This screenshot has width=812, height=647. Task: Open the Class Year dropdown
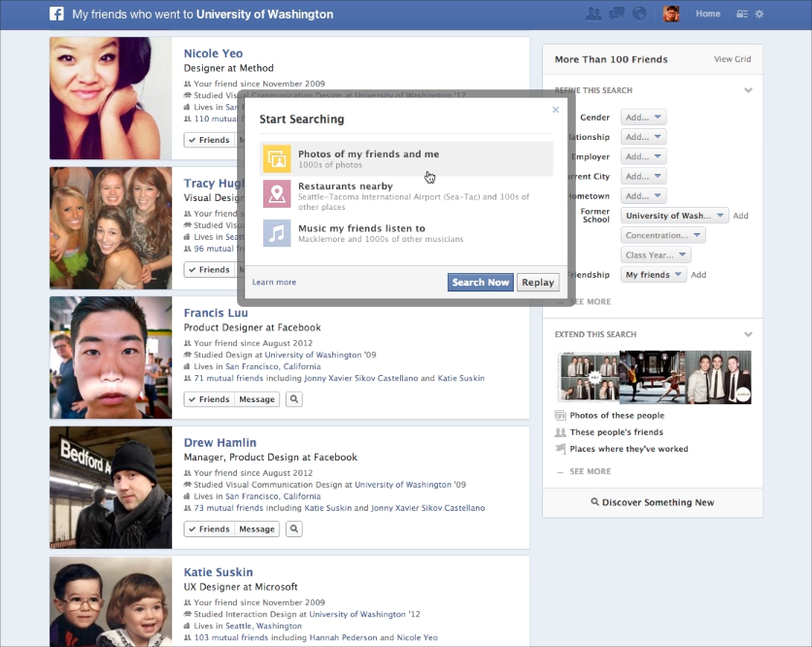(656, 255)
